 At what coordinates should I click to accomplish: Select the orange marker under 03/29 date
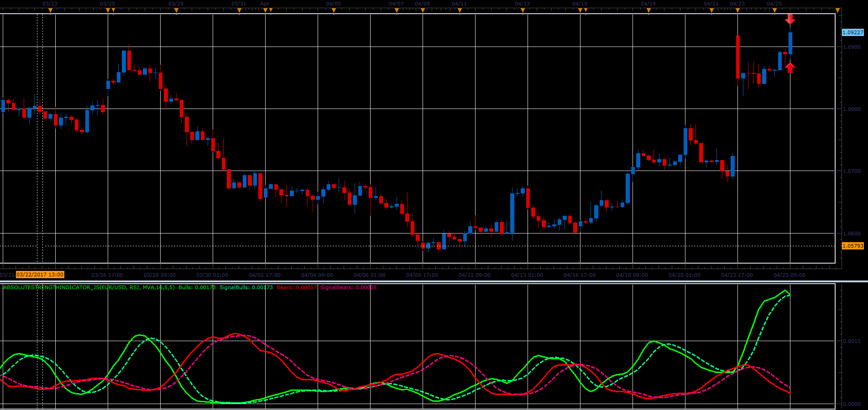pyautogui.click(x=176, y=10)
